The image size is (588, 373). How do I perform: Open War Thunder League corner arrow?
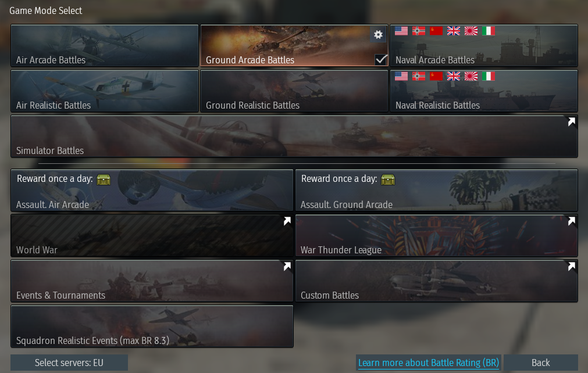[571, 221]
